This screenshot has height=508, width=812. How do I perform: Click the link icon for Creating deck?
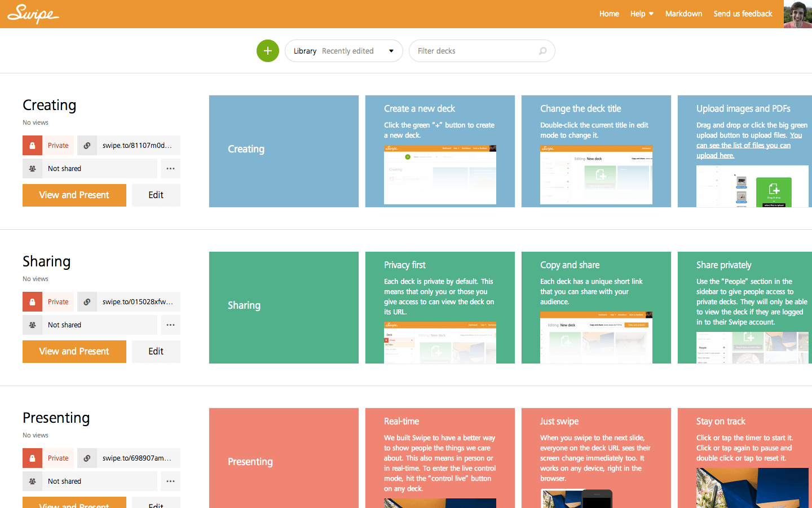click(87, 146)
